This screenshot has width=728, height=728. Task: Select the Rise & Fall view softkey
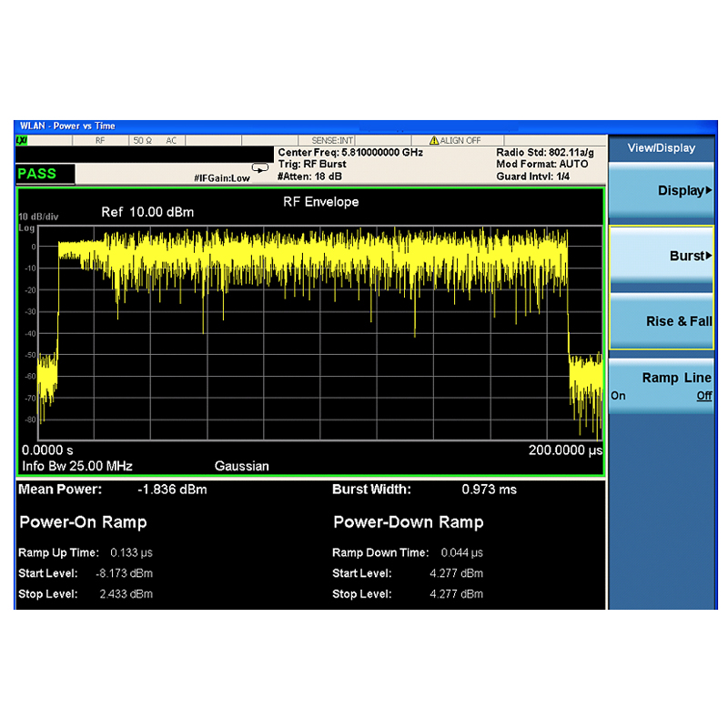pyautogui.click(x=662, y=321)
